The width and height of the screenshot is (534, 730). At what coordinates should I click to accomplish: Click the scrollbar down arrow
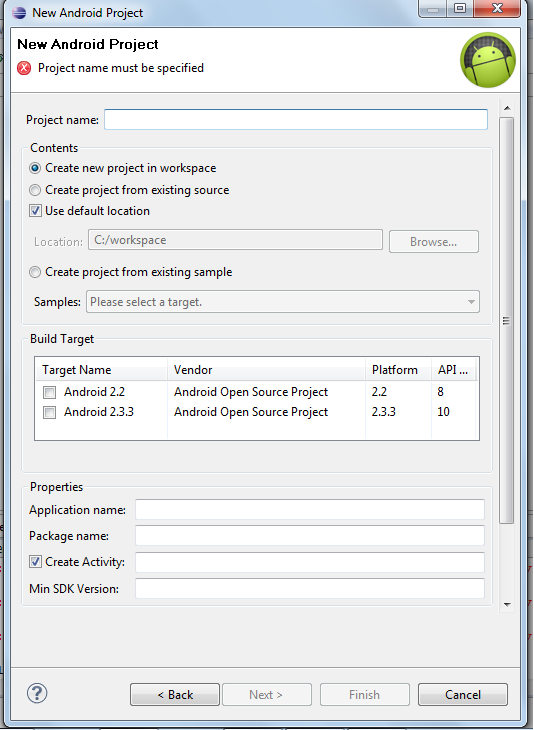[507, 604]
